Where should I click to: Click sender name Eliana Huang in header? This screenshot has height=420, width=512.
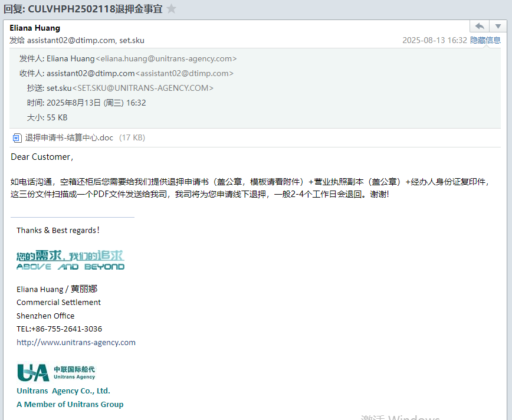[35, 28]
